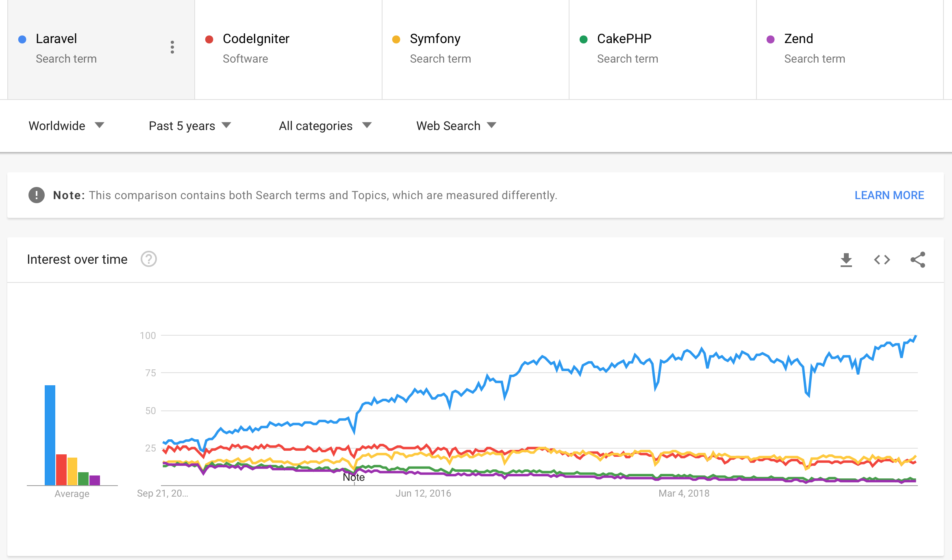Follow the LEARN MORE link
This screenshot has width=952, height=560.
889,195
